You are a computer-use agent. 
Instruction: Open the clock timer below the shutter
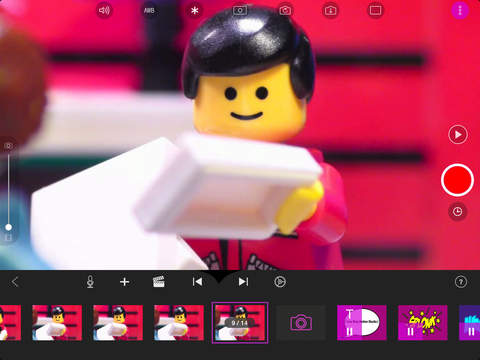[x=457, y=211]
